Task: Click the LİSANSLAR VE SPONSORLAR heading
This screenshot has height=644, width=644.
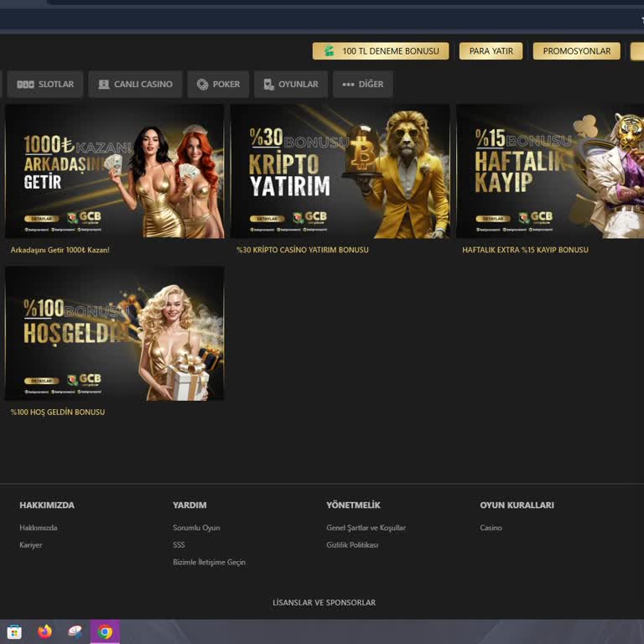Action: pos(324,603)
